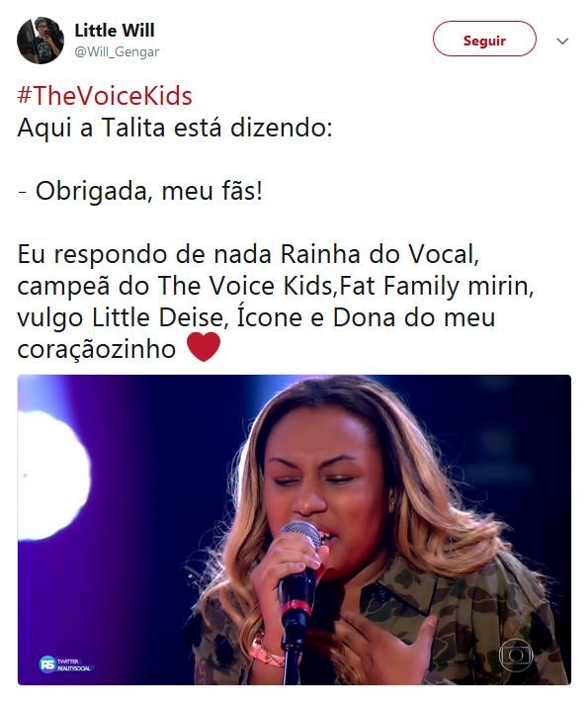Screen dimensions: 588x704
Task: Click the singer's face in the photo
Action: [x=325, y=483]
